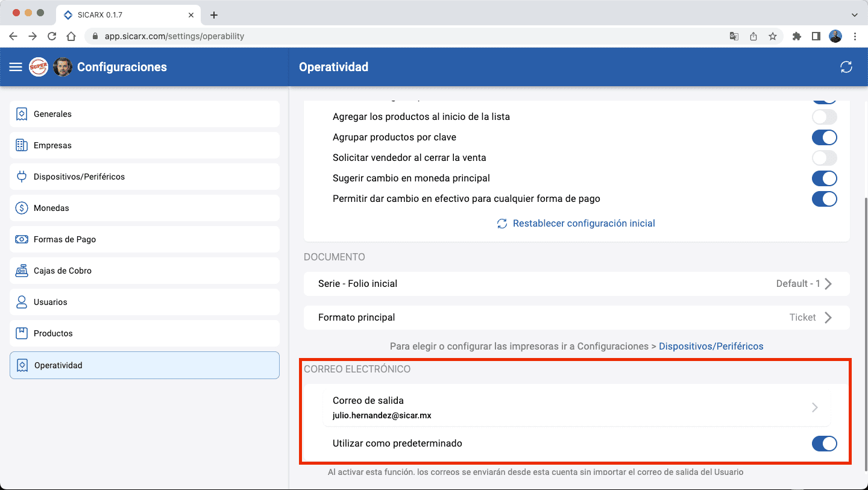
Task: Open the hamburger navigation menu
Action: (16, 67)
